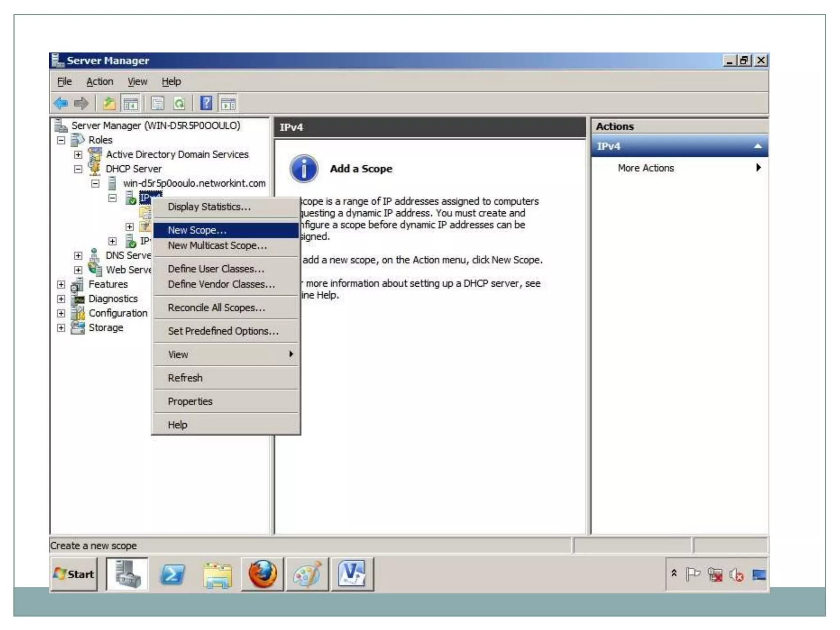The width and height of the screenshot is (840, 630).
Task: Click the Server Manager root node icon
Action: [x=61, y=125]
